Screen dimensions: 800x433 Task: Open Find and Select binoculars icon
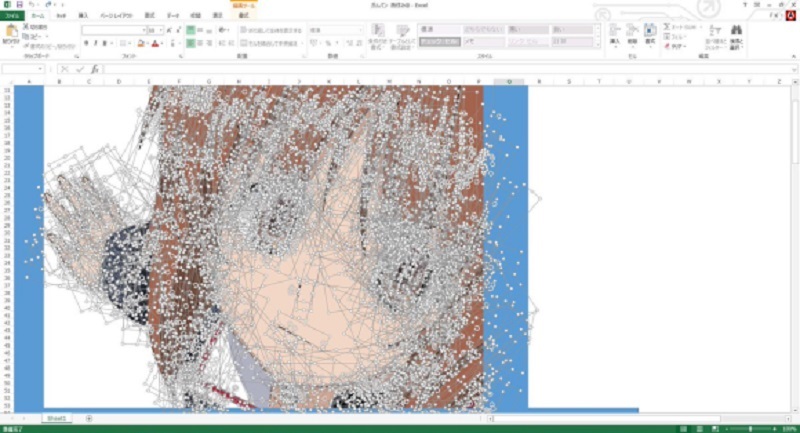[736, 31]
